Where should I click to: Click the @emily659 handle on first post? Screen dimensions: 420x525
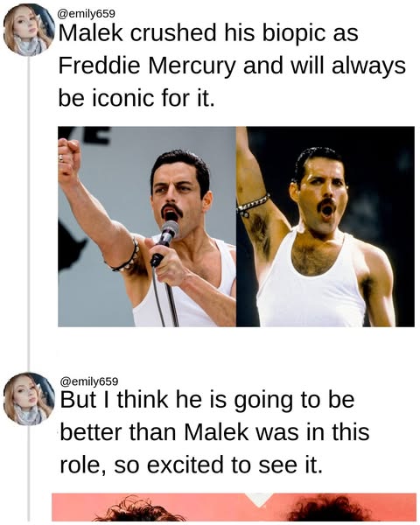[x=86, y=14]
